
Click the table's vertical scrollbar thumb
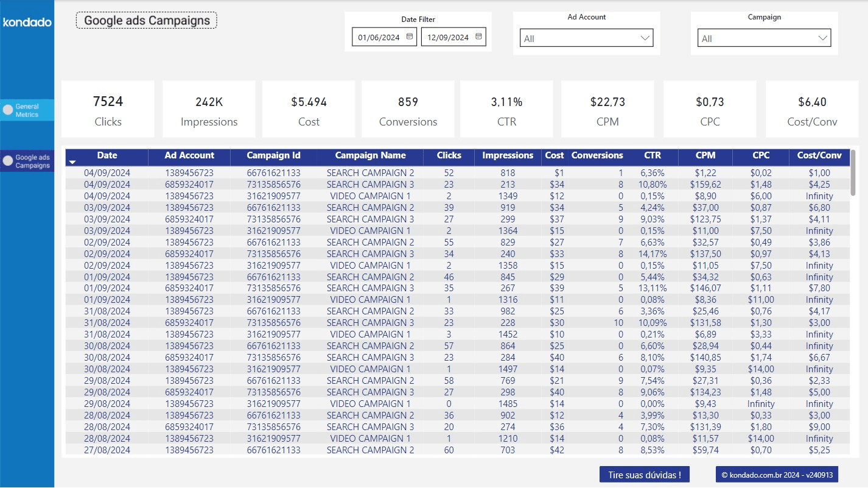(853, 173)
